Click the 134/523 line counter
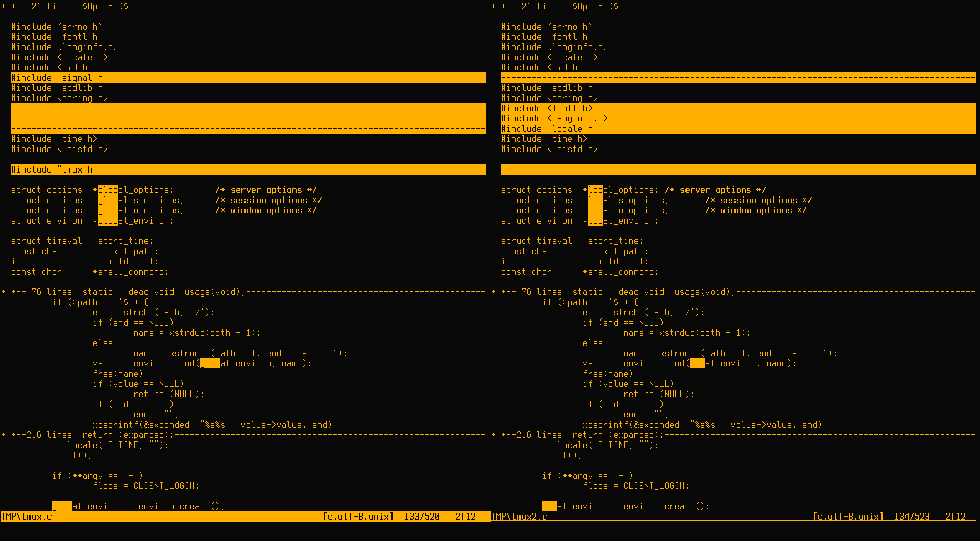This screenshot has width=980, height=541. [912, 517]
